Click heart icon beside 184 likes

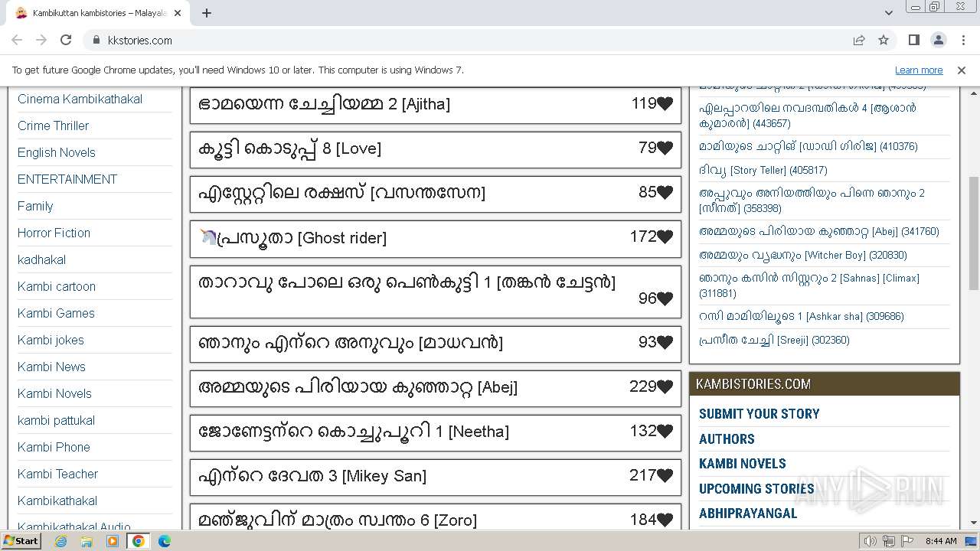(x=665, y=520)
